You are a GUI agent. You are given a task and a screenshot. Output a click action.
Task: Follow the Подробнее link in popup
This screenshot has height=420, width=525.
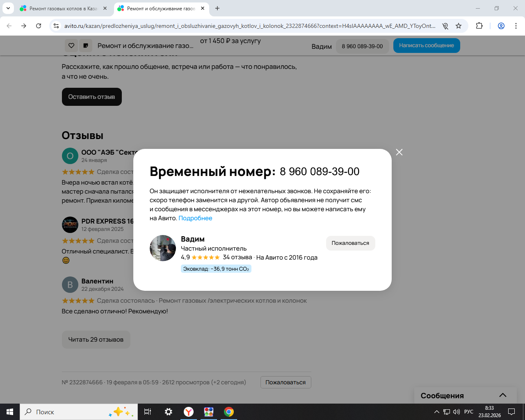click(x=195, y=218)
